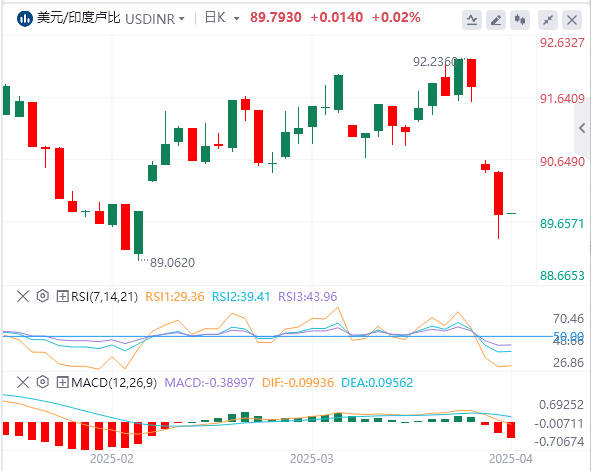Click the RSI1:29.36 readout
The width and height of the screenshot is (591, 471).
(x=175, y=297)
